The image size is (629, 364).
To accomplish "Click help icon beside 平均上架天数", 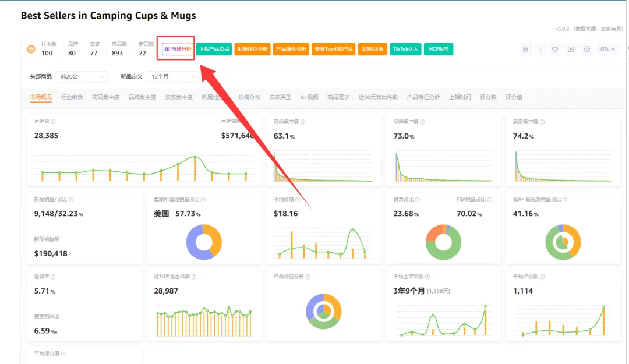I will [427, 277].
